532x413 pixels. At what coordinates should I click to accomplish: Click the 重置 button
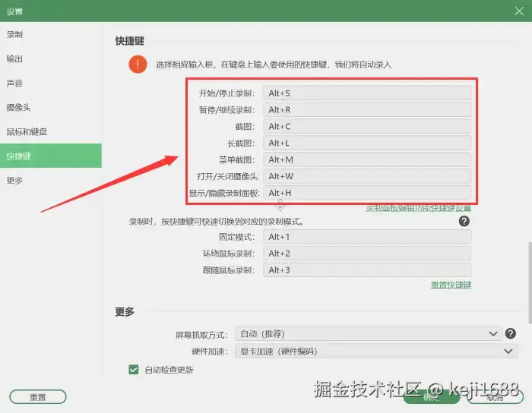point(38,397)
